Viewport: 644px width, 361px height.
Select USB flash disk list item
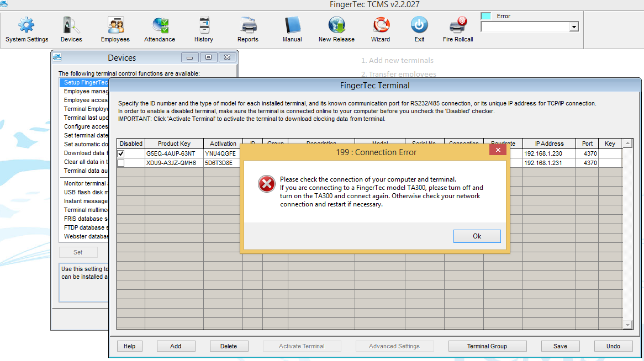tap(84, 192)
